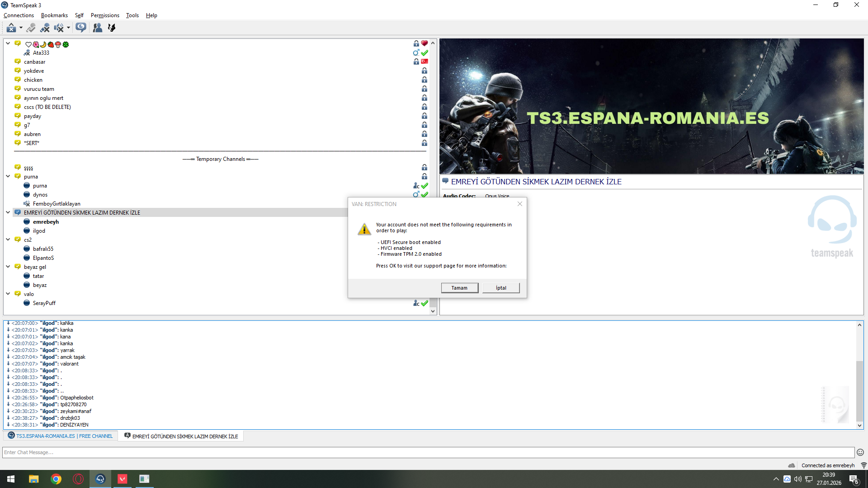The width and height of the screenshot is (868, 488).
Task: Collapse the valo channel
Action: coord(8,294)
